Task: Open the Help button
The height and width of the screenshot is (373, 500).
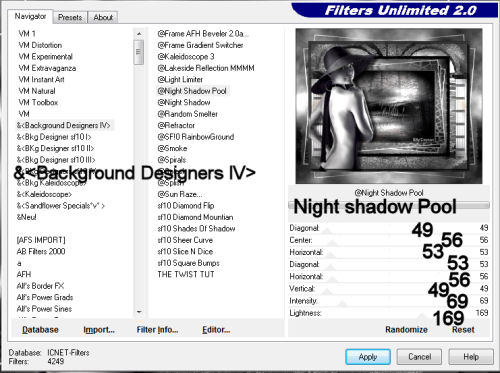Action: 471,357
